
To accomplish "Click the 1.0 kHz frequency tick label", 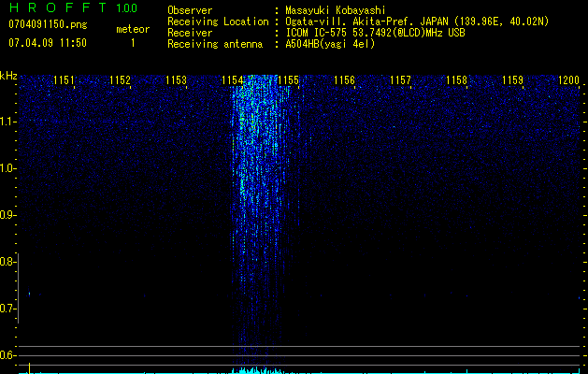I will pos(7,168).
